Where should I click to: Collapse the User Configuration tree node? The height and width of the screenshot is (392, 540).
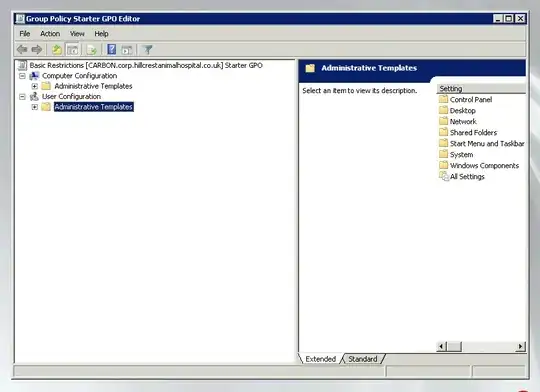coord(22,97)
